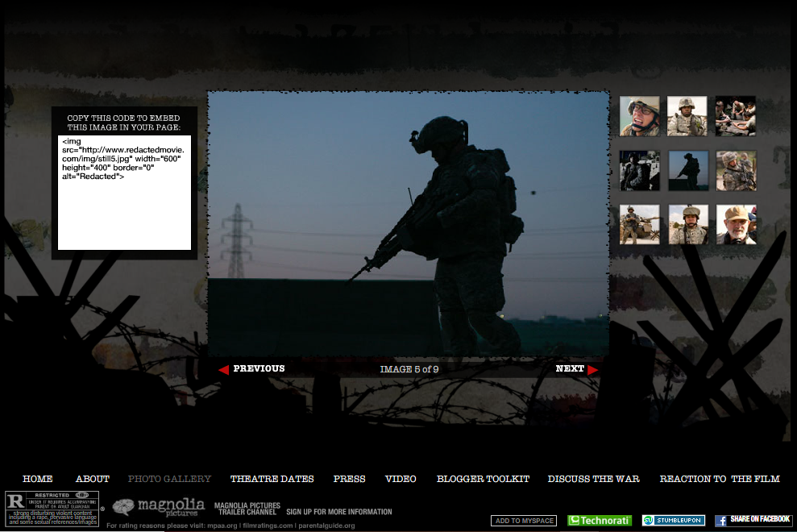Click the 'For rating reasons please visit:' text
Viewport: 797px width, 532px height.
coord(156,526)
